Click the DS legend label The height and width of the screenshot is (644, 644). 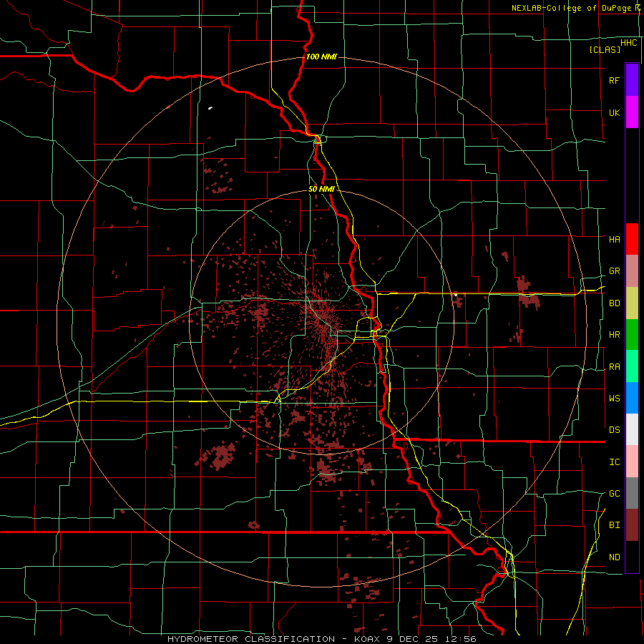[x=614, y=430]
